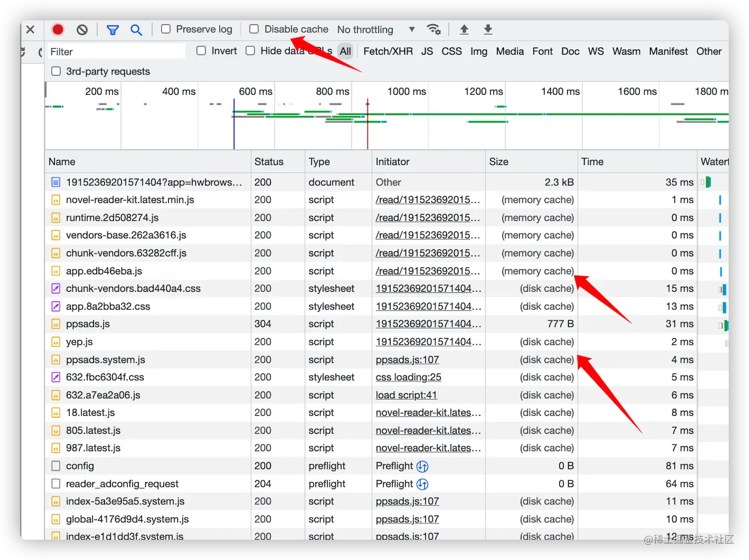Sort by the Name column header
This screenshot has height=560, width=749.
[x=148, y=162]
